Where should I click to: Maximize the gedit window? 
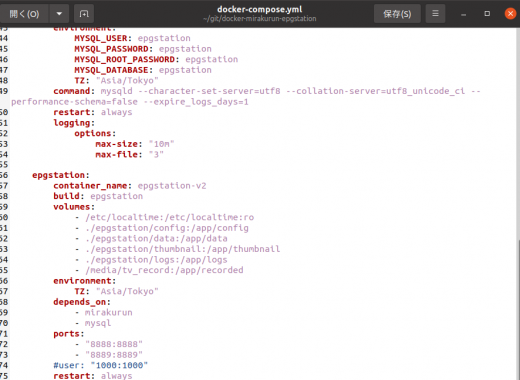[487, 14]
